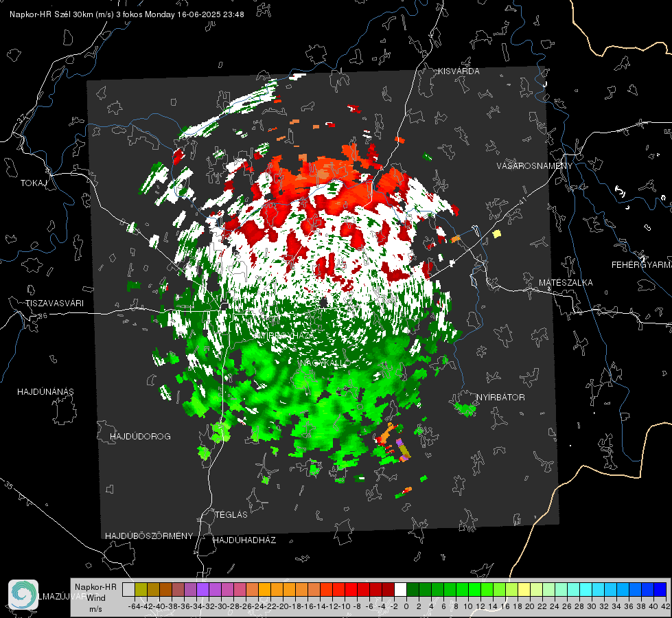
Task: Pick the deep blue swatch between 40 and 42
Action: (x=660, y=589)
